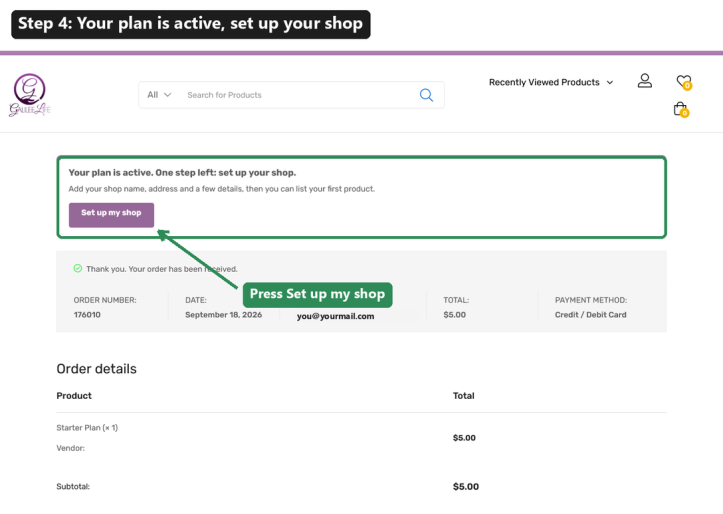
Task: Select the email you@yourmail.com
Action: click(x=336, y=316)
